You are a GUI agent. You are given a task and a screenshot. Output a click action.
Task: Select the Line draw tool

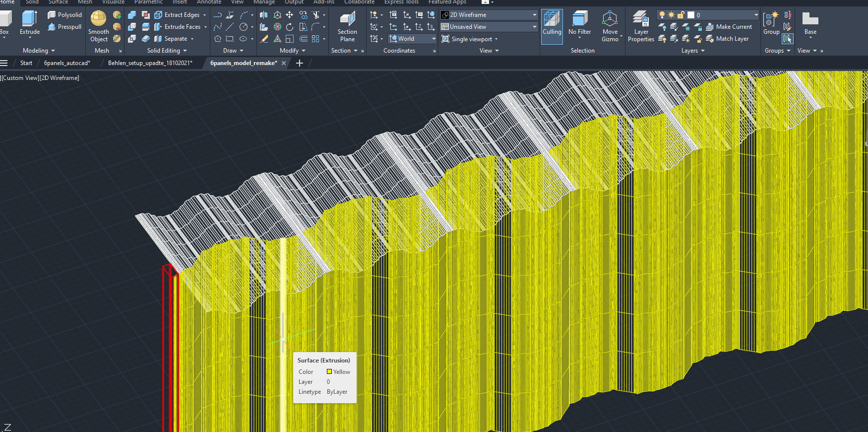(230, 27)
